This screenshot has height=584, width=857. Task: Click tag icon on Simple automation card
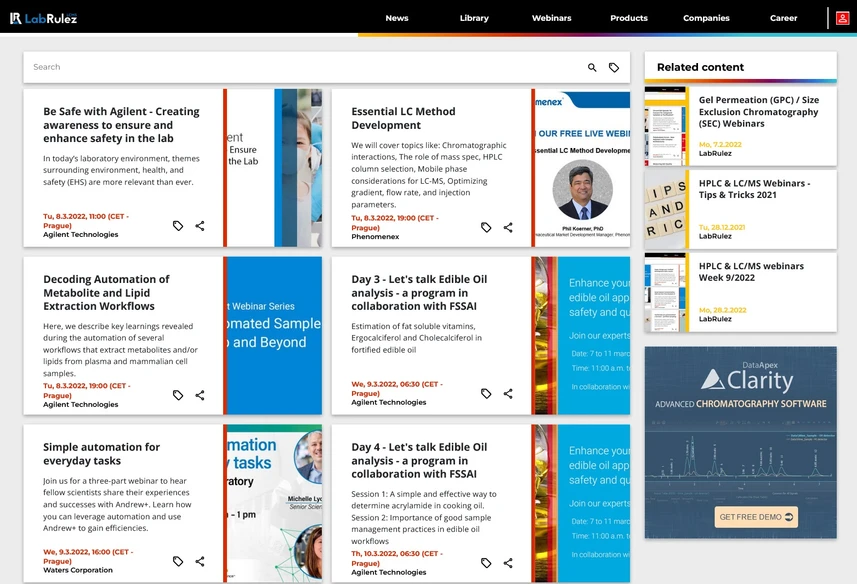point(178,561)
